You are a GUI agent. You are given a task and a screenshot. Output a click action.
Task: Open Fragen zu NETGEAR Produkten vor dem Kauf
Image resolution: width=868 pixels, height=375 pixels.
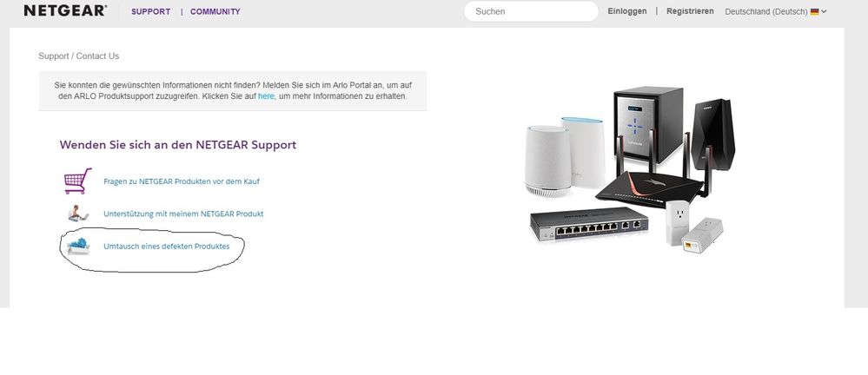[x=182, y=181]
